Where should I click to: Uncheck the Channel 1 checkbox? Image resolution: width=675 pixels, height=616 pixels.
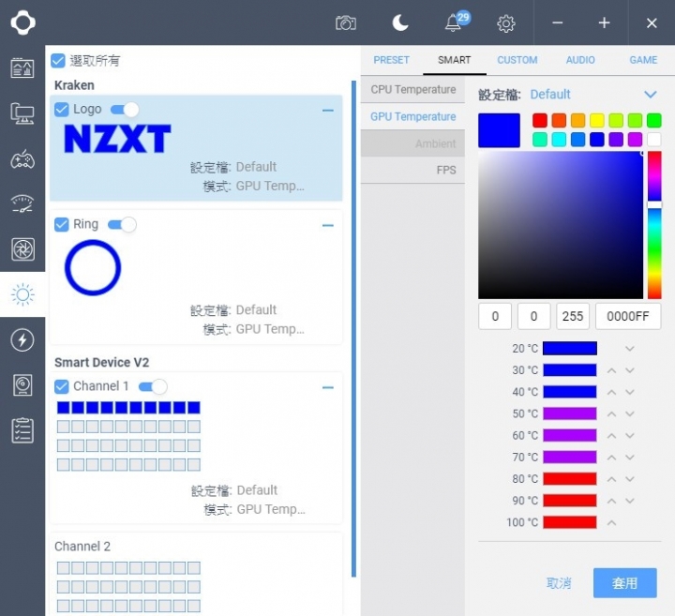pos(62,386)
